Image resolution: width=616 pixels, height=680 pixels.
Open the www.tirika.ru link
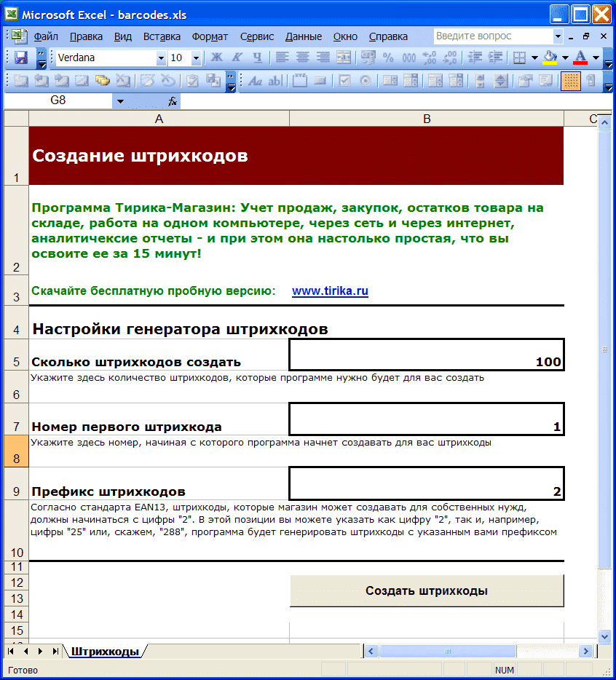330,291
